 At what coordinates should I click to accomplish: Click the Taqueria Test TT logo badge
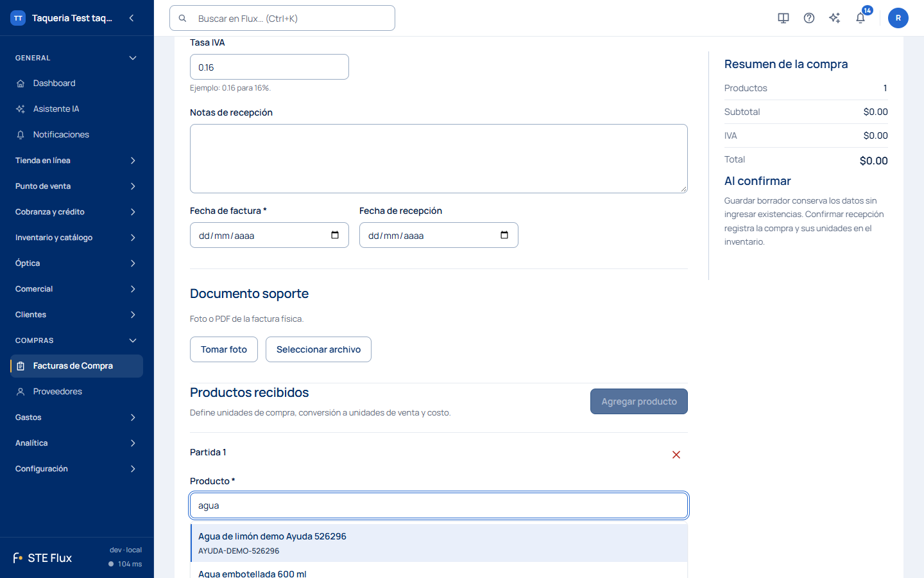(x=18, y=18)
